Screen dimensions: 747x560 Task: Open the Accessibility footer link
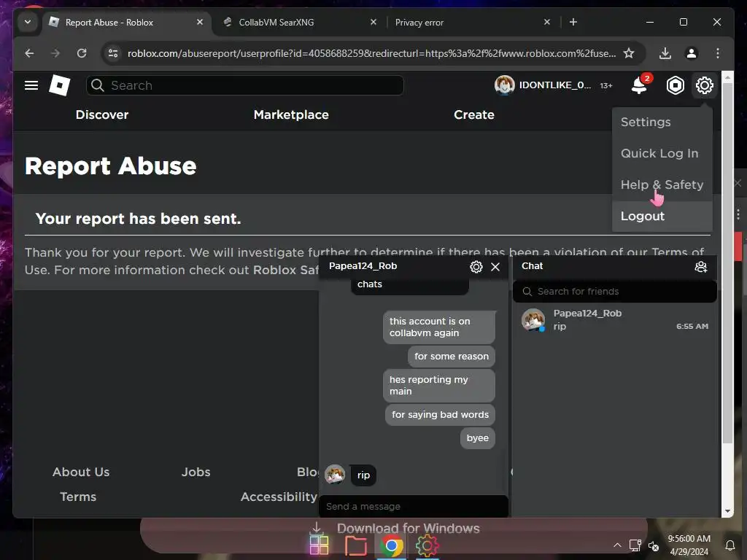(x=279, y=497)
